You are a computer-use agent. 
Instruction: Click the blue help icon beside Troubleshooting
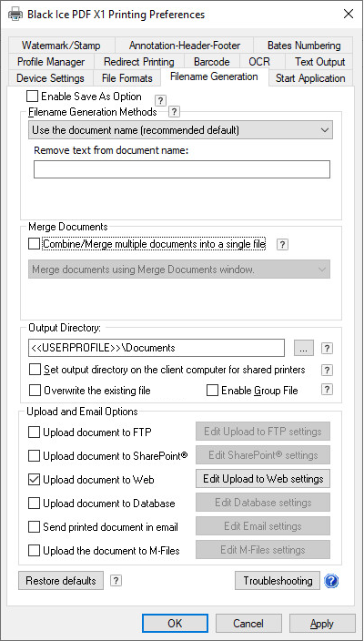(331, 581)
